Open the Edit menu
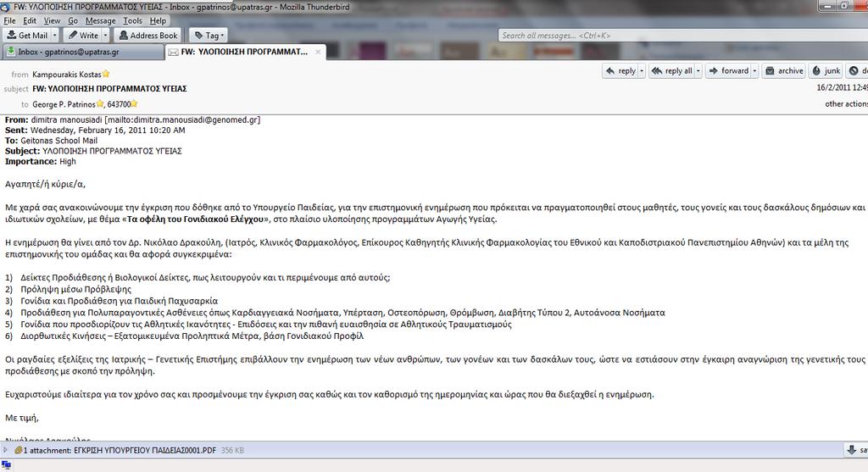This screenshot has width=868, height=472. pos(30,20)
